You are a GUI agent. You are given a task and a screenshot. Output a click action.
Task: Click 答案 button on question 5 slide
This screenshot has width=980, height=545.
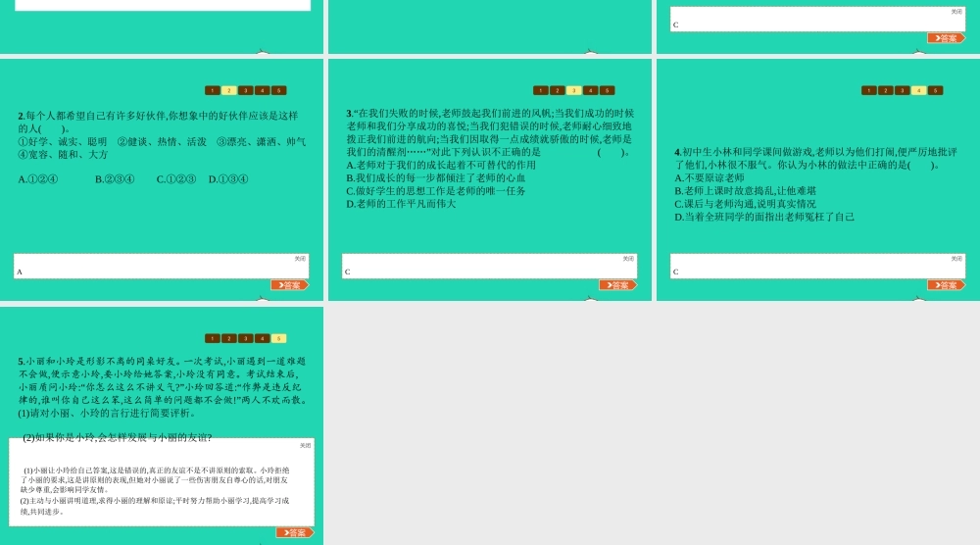pos(294,532)
